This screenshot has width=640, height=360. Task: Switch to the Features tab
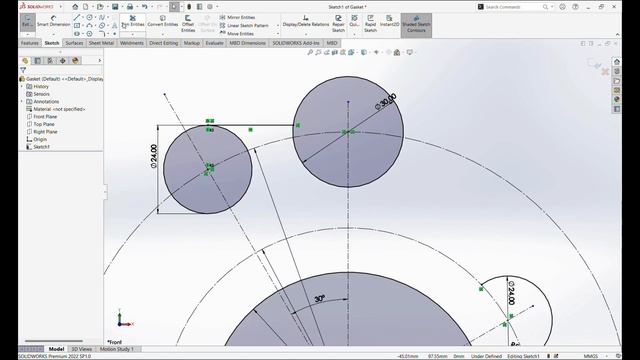(29, 43)
